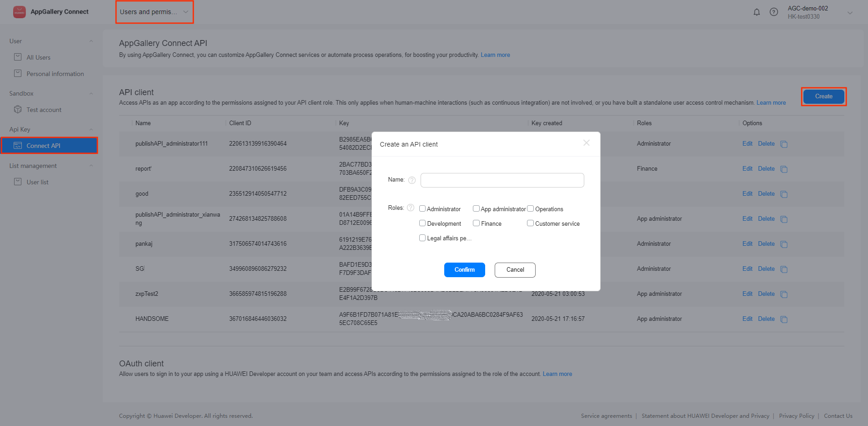Check the Finance role checkbox
This screenshot has height=426, width=868.
[476, 223]
